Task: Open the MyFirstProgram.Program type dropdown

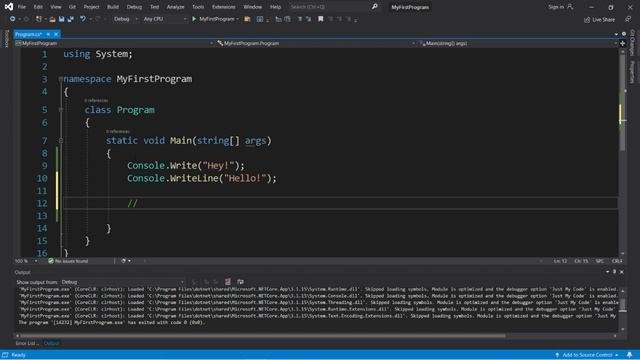Action: (x=316, y=43)
